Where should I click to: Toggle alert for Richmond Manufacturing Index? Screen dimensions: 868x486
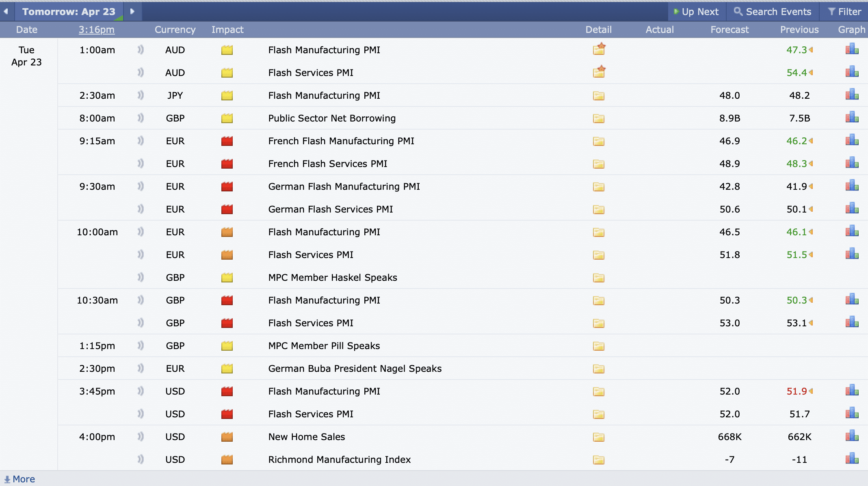click(141, 460)
